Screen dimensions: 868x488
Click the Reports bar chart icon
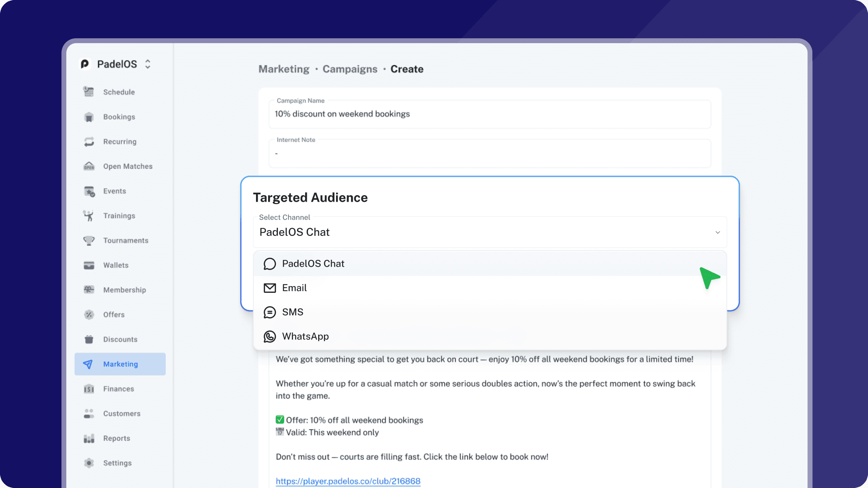tap(89, 438)
